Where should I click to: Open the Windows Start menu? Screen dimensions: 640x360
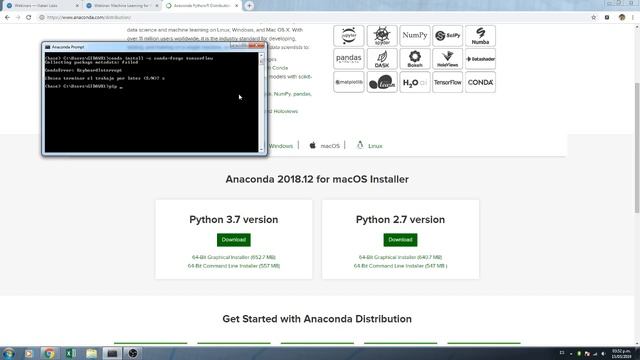[x=8, y=353]
